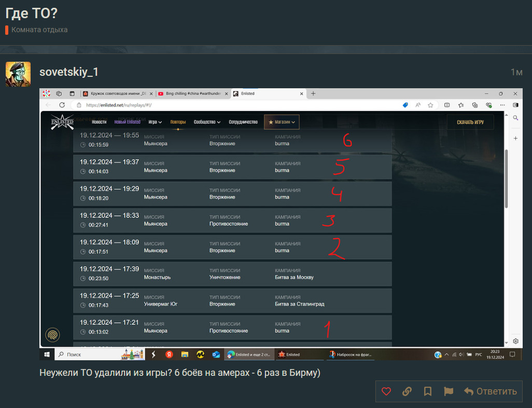Open the Yandex taskbar icon

(169, 355)
